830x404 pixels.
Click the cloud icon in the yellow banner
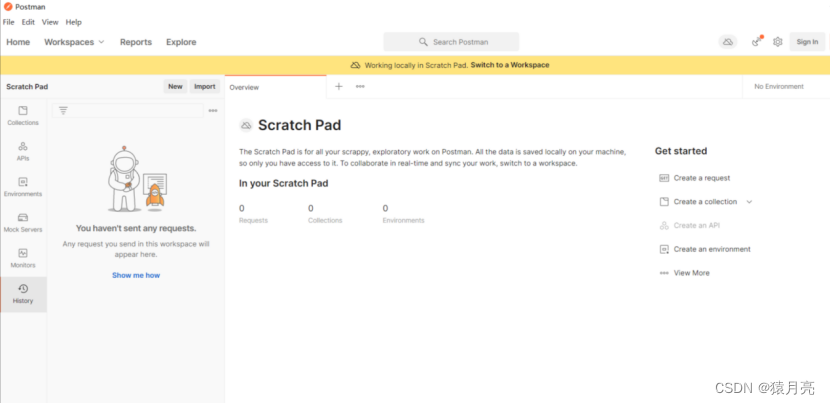click(355, 65)
